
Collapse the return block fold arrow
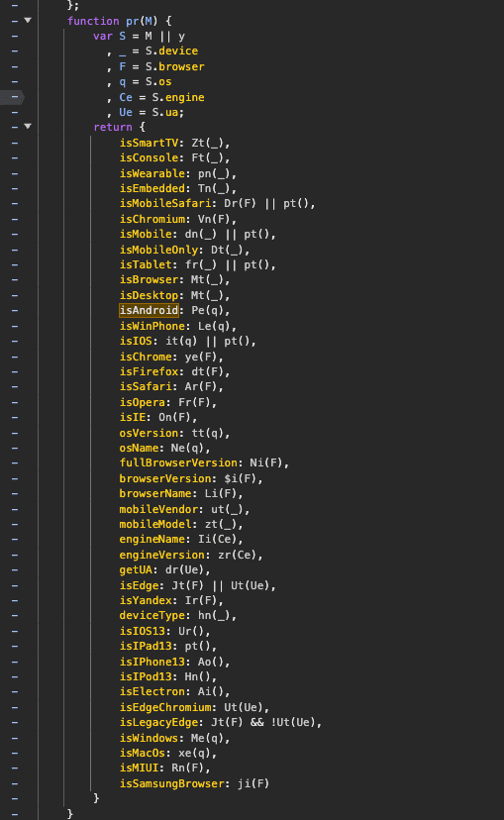click(28, 127)
